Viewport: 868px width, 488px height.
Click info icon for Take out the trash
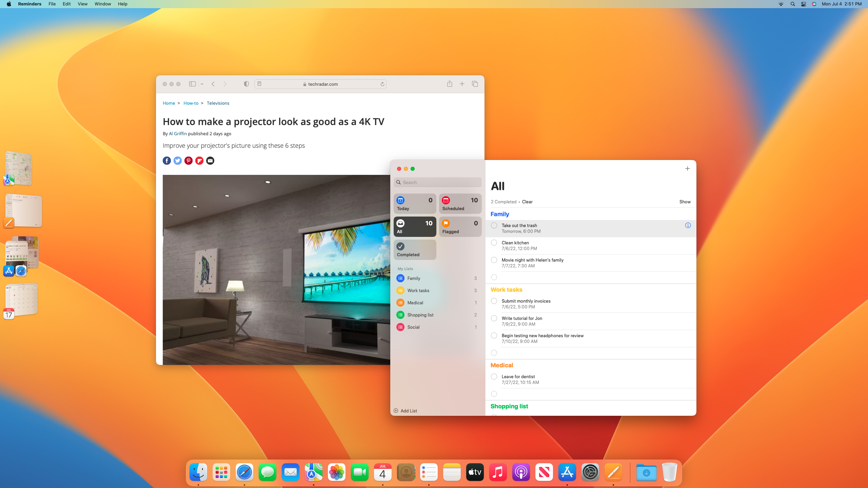pos(688,225)
